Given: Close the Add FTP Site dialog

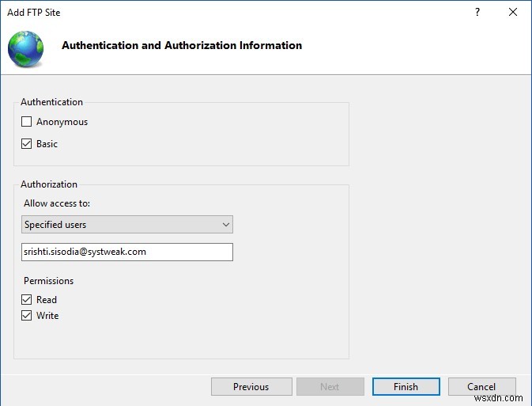Looking at the screenshot, I should pos(513,12).
